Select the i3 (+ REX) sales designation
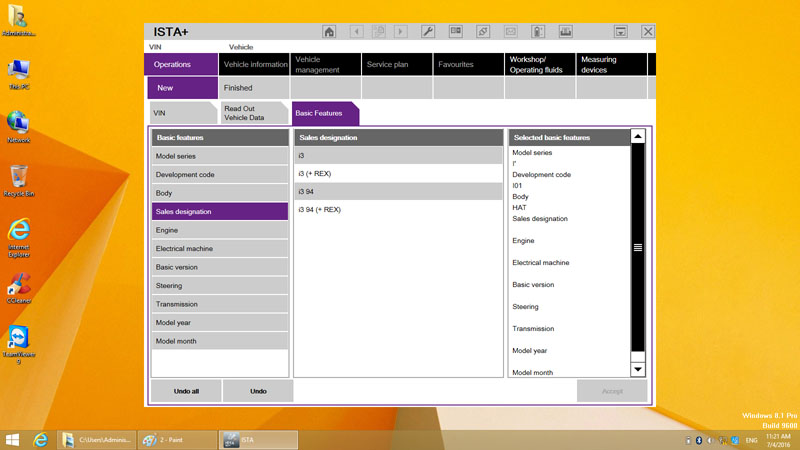 pos(398,174)
